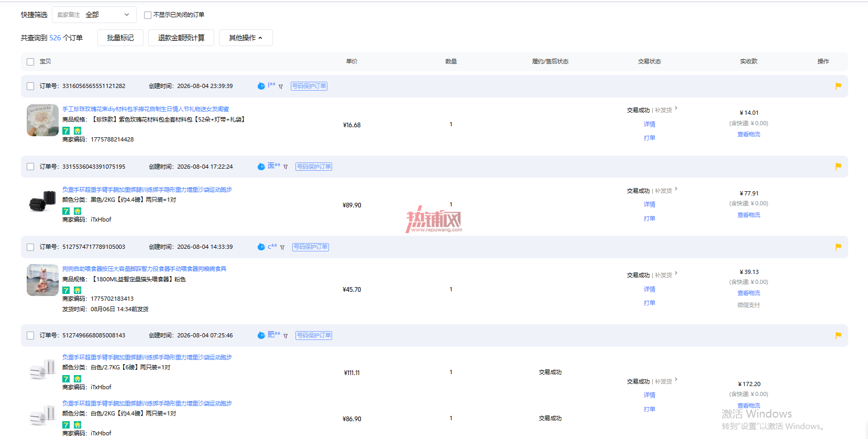Image resolution: width=868 pixels, height=439 pixels.
Task: Open the dog feeder product thumbnail
Action: tap(42, 280)
